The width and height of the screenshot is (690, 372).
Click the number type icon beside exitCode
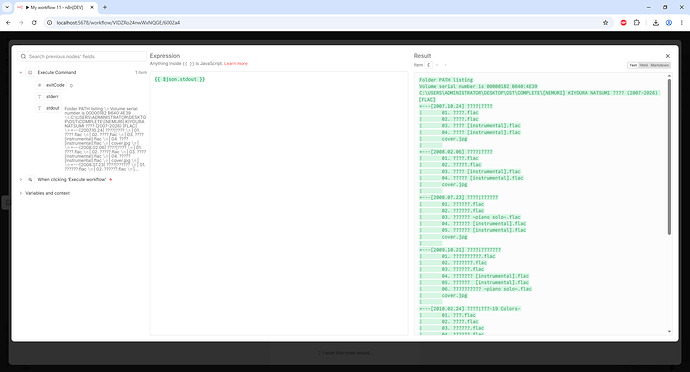(39, 85)
